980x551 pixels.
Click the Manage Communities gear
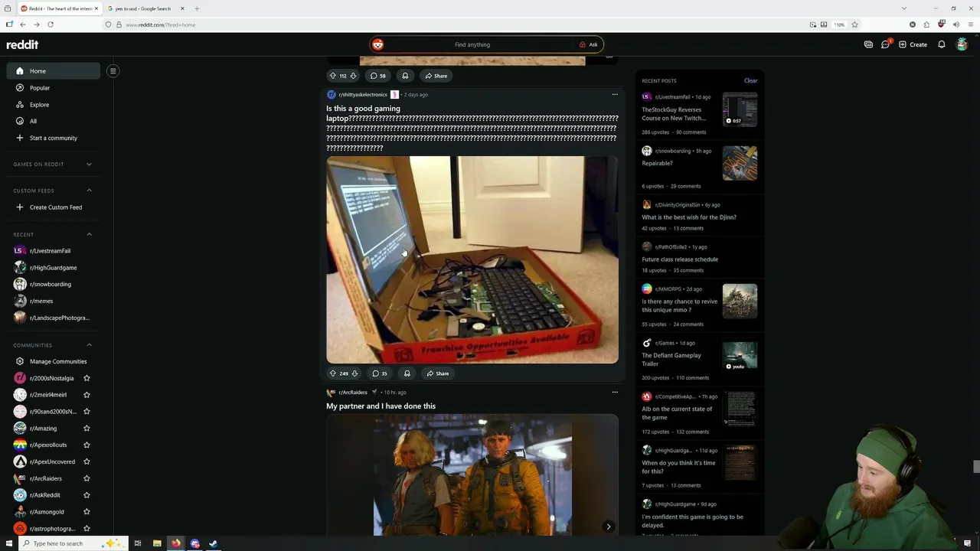(x=20, y=361)
